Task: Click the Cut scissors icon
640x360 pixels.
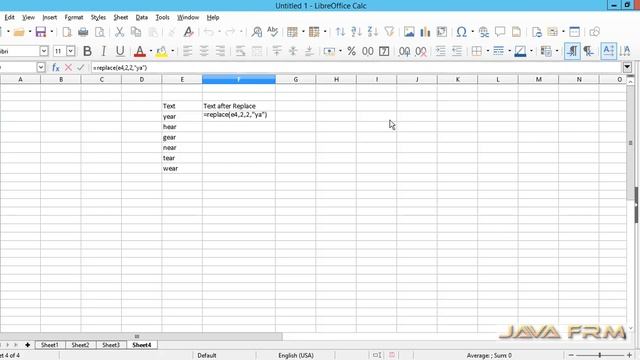Action: click(x=119, y=32)
